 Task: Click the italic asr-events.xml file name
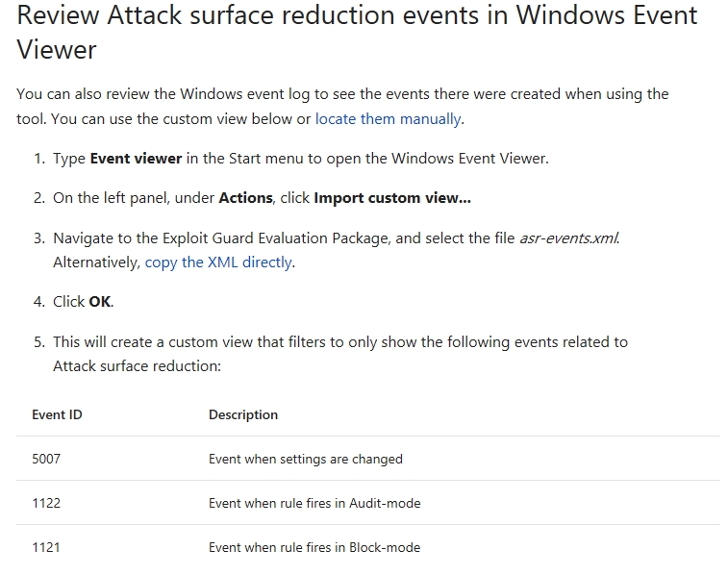click(568, 238)
